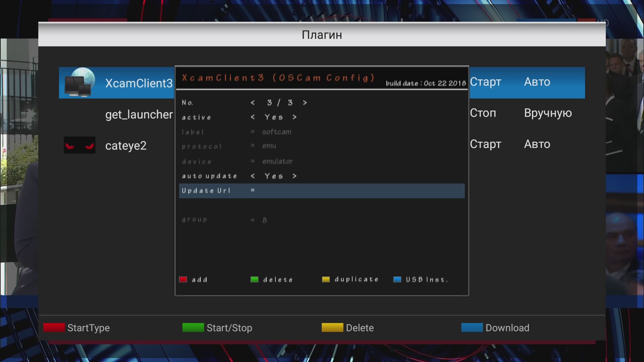Go to next config number with right arrow

[x=305, y=103]
